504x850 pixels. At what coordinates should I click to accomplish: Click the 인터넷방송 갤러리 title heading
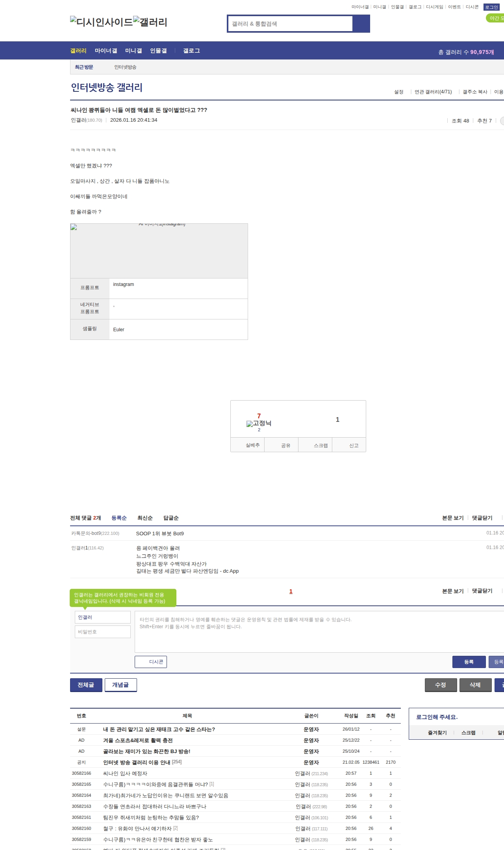tap(107, 87)
